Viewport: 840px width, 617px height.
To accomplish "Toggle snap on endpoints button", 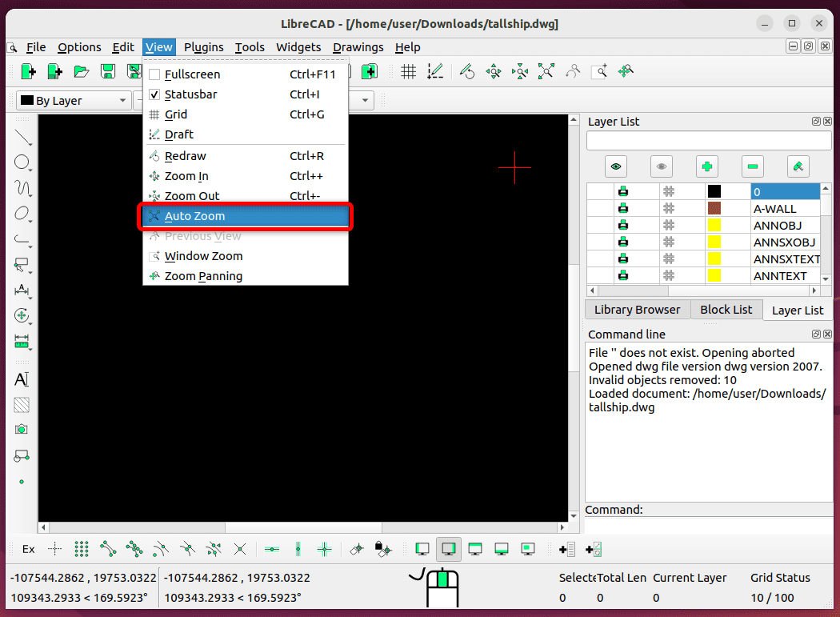I will [x=108, y=549].
